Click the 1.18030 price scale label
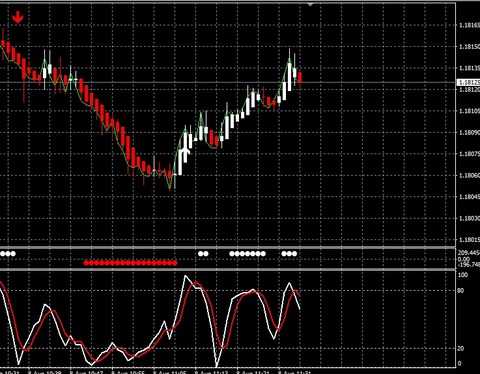Screen dimensions: 480x374 469,219
